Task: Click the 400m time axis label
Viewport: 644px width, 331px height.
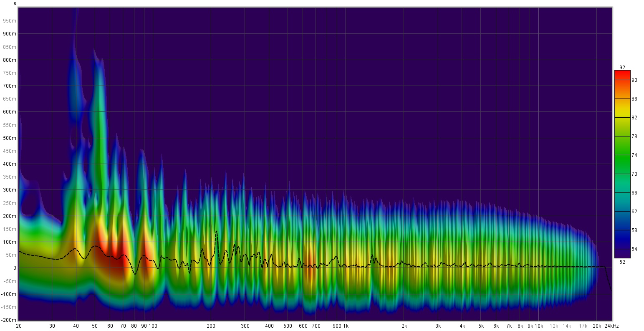Action: tap(10, 164)
